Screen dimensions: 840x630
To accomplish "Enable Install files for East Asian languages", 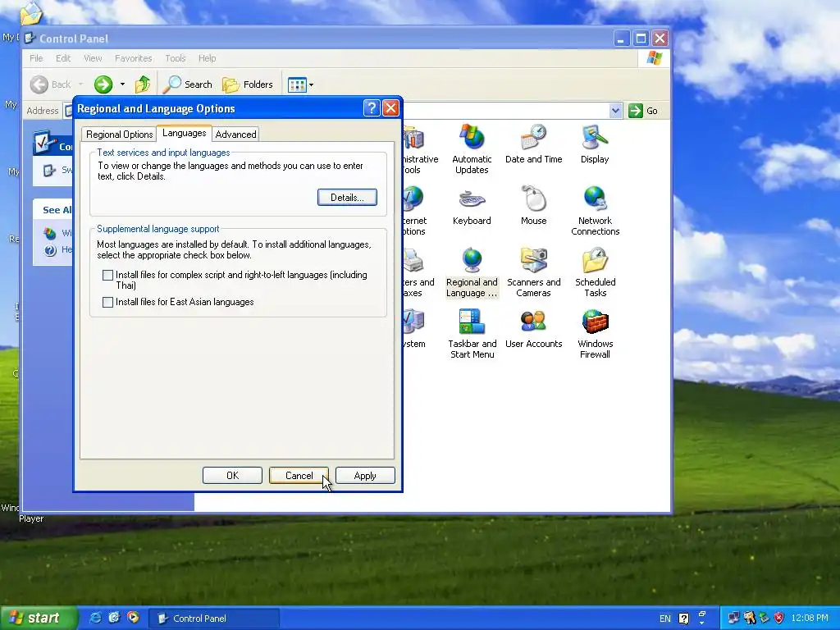I will coord(107,302).
